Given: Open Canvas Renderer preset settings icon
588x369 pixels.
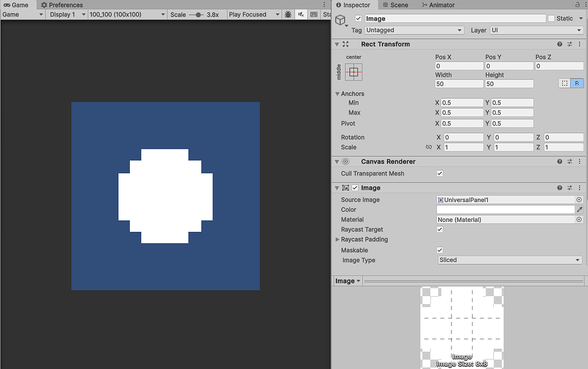Looking at the screenshot, I should click(x=570, y=162).
